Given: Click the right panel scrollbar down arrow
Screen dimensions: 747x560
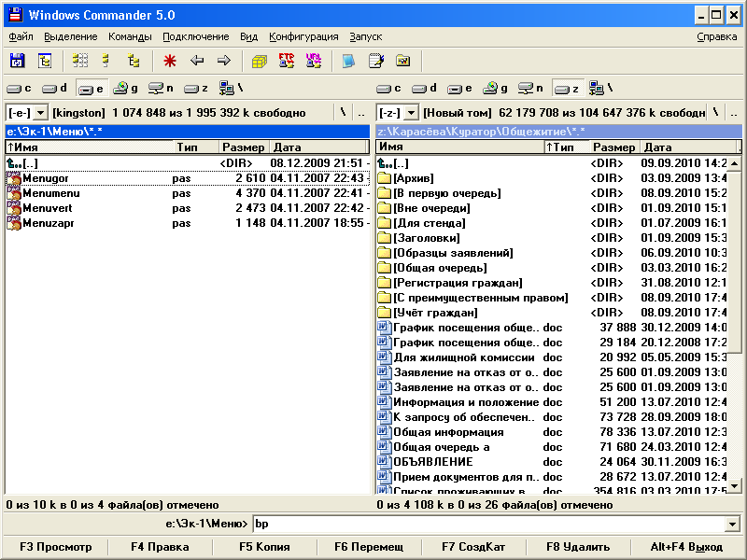Looking at the screenshot, I should point(734,485).
